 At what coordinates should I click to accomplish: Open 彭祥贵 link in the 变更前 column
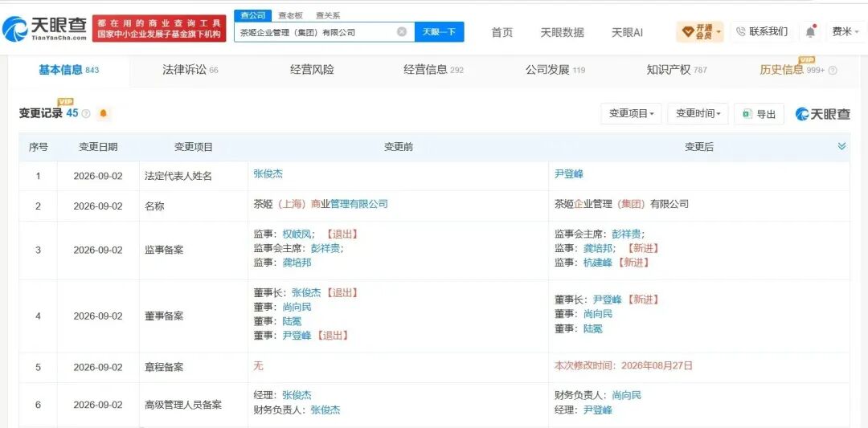(325, 248)
